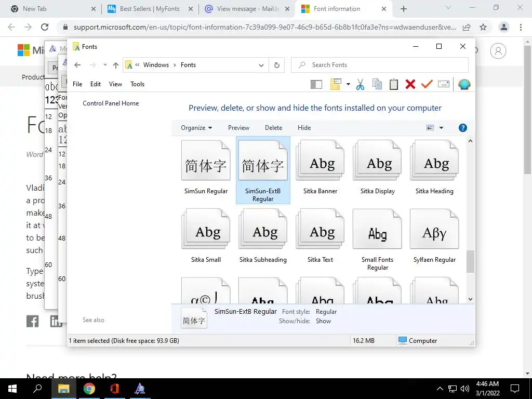Open the File menu

click(x=77, y=84)
